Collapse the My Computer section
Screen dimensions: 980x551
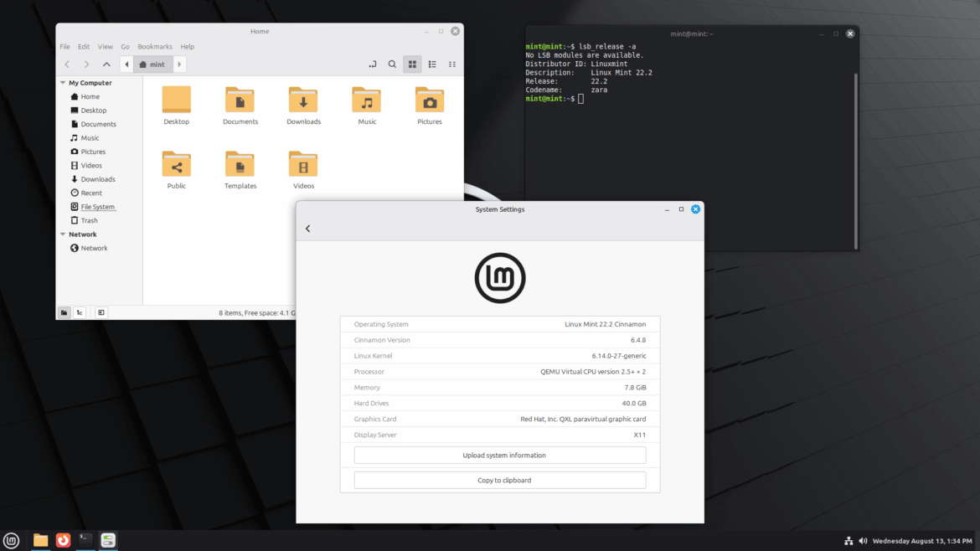pyautogui.click(x=62, y=82)
